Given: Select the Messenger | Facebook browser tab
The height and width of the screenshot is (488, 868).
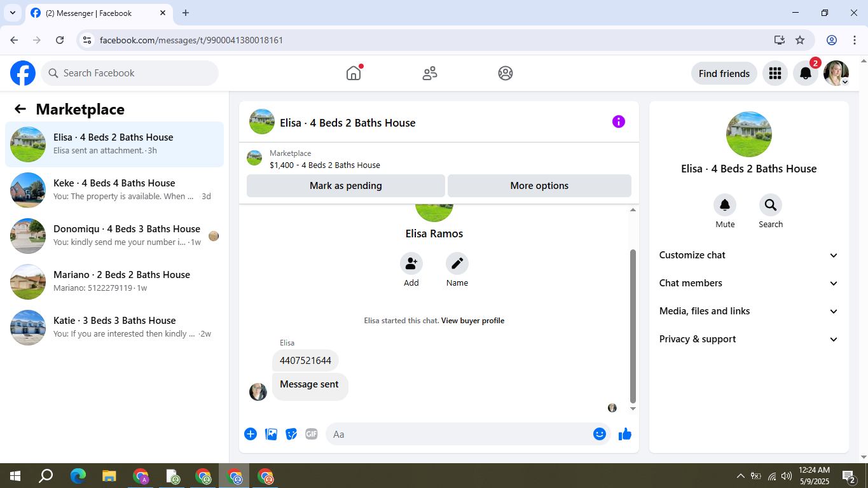Looking at the screenshot, I should (99, 13).
